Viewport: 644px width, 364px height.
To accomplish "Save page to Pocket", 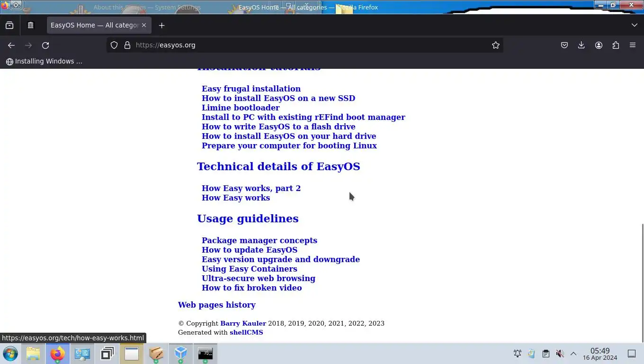I will coord(564,45).
